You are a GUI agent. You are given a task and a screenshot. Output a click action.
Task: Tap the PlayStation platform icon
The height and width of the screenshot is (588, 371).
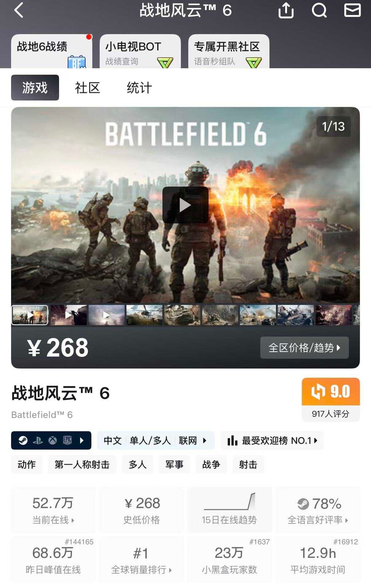click(x=38, y=440)
